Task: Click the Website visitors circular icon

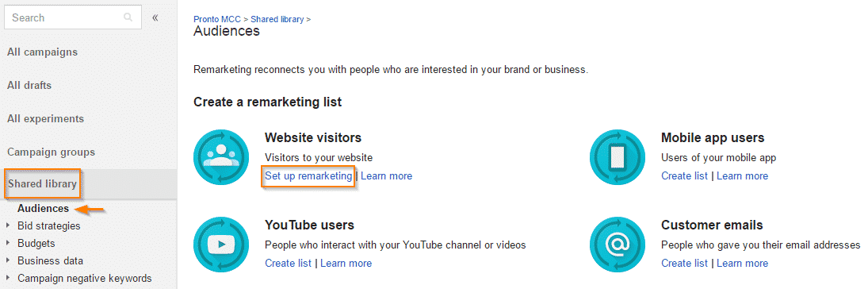Action: pos(221,157)
